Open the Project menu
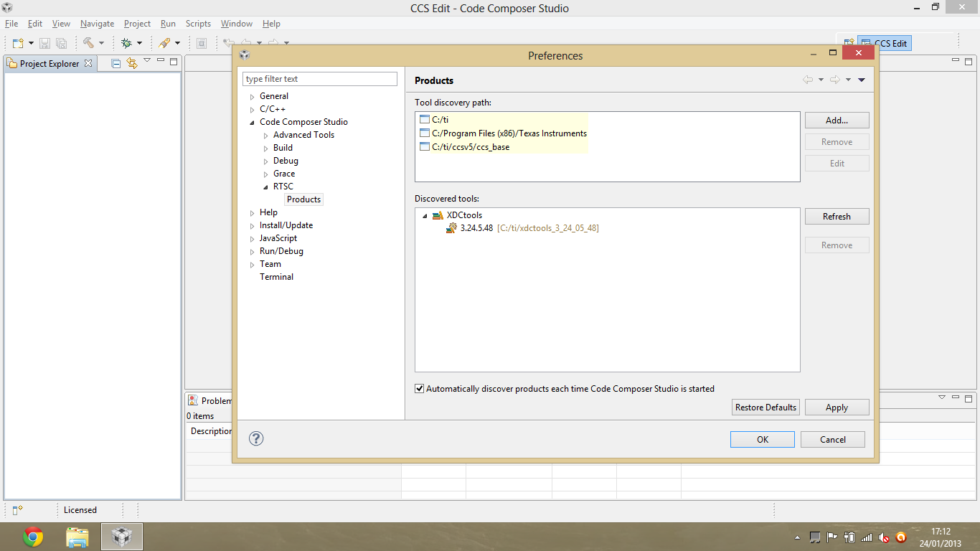This screenshot has width=980, height=551. [x=137, y=24]
